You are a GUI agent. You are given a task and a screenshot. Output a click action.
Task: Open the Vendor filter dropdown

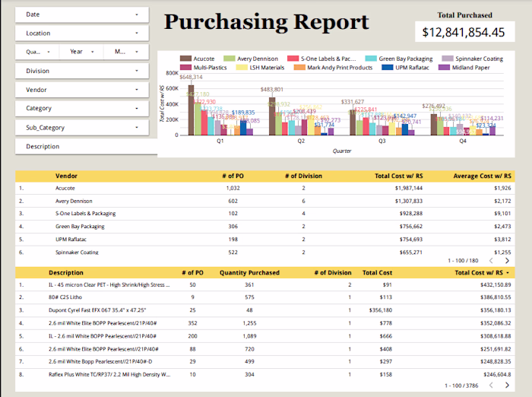[x=82, y=90]
